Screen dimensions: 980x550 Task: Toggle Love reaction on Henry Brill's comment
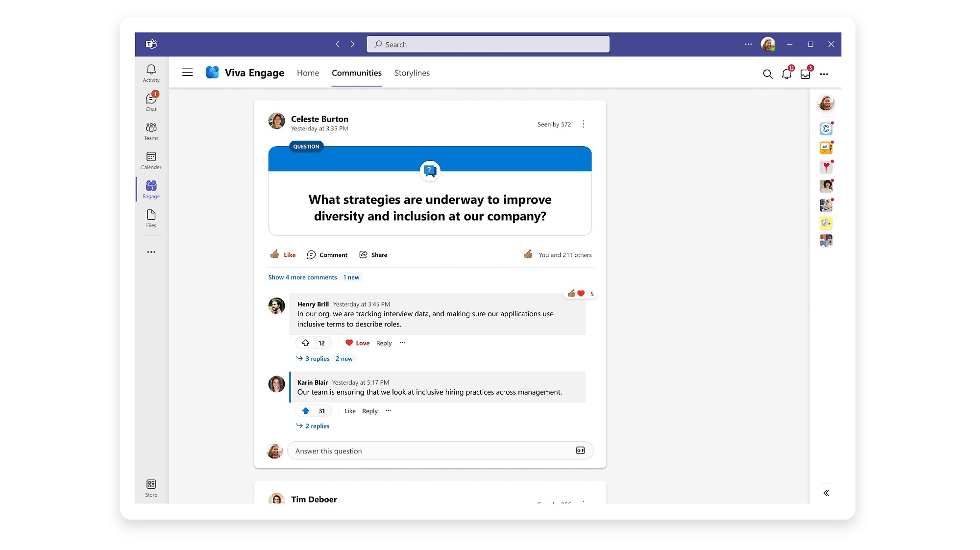point(357,343)
